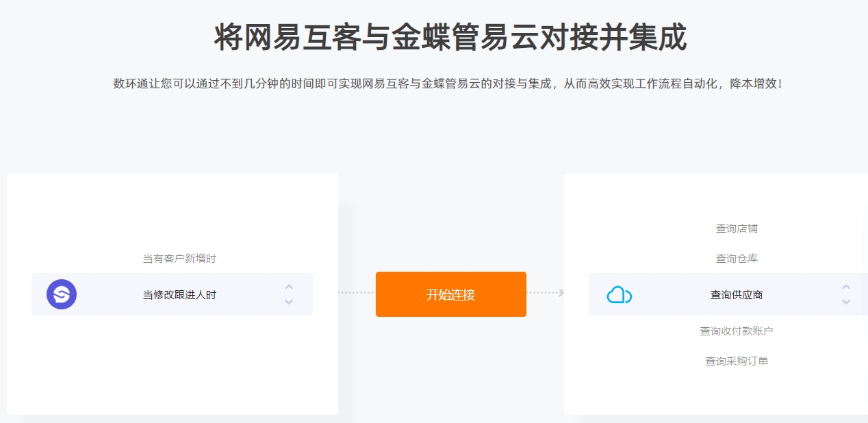Select the 当有客户新增时 trigger option

point(179,259)
